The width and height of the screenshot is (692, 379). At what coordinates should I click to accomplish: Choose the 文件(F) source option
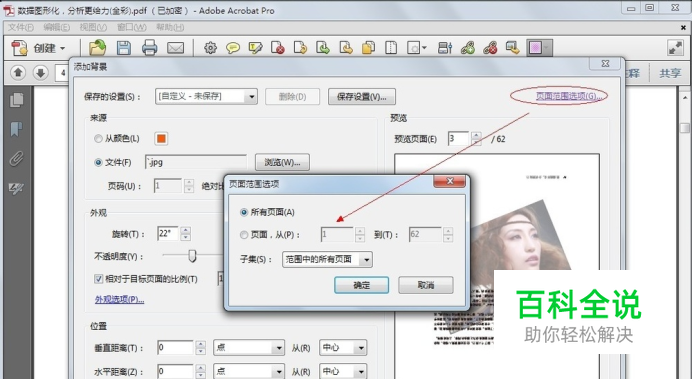98,162
